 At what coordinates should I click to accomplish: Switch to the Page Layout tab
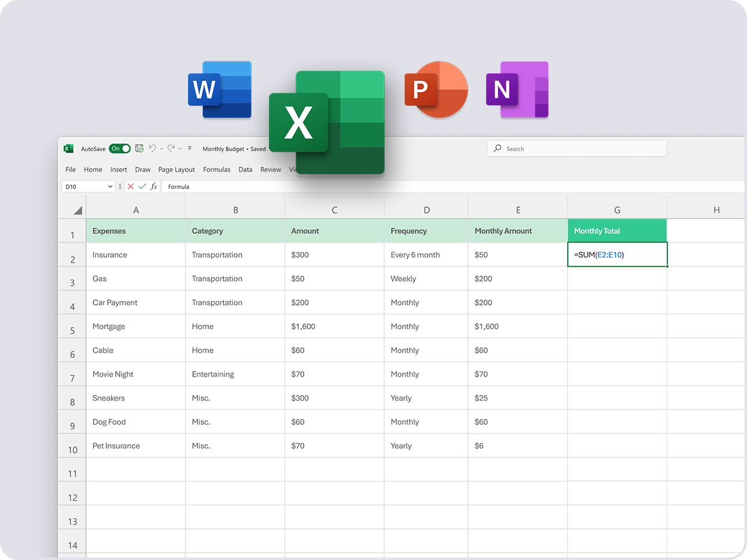(x=176, y=169)
